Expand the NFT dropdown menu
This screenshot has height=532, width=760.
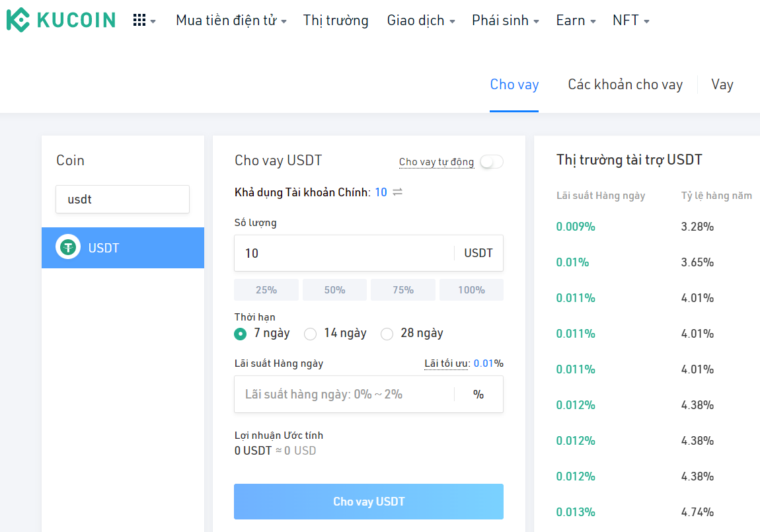click(x=630, y=20)
